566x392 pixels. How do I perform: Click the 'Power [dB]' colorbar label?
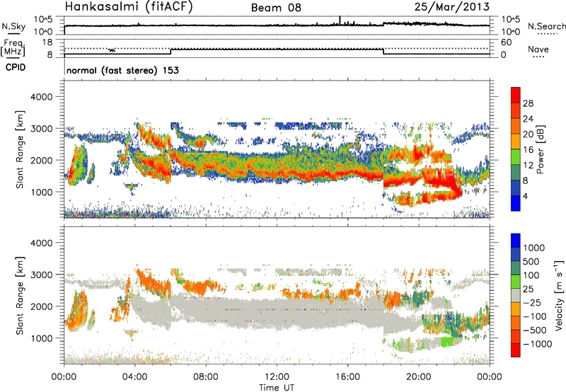[x=540, y=149]
